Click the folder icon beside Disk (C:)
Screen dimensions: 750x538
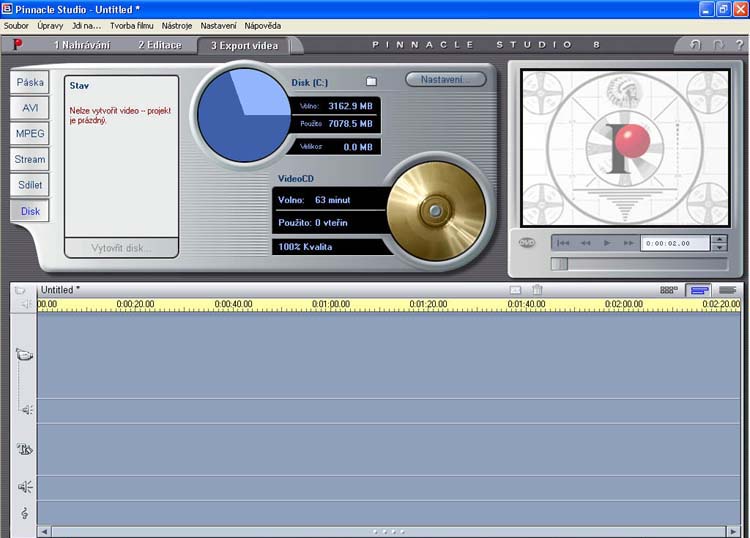371,81
